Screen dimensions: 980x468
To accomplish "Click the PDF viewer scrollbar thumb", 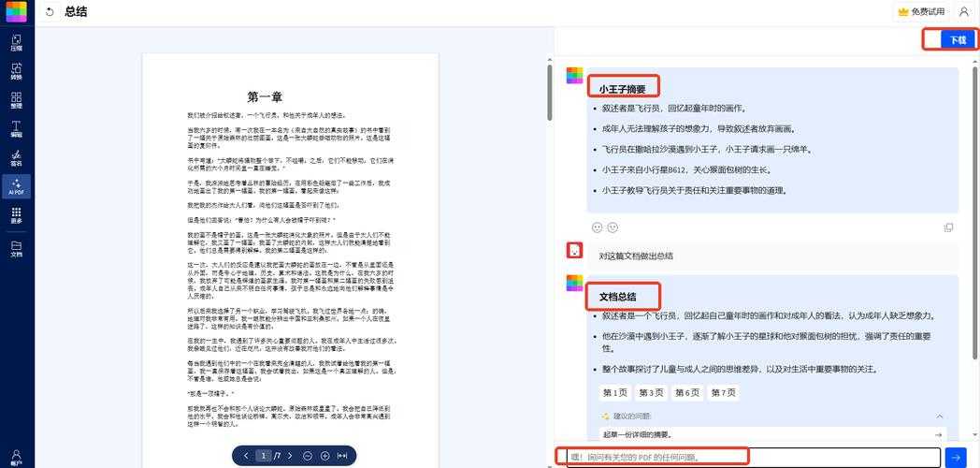I will tap(550, 93).
